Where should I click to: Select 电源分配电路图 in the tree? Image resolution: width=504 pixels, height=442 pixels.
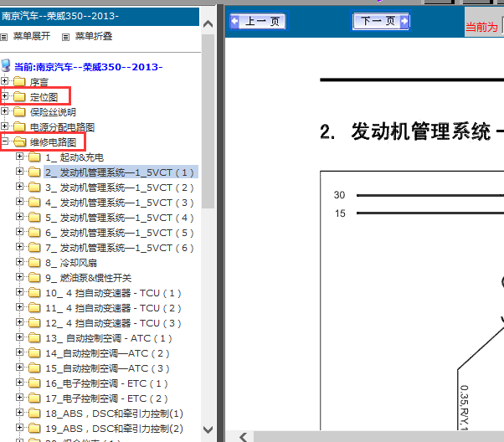coord(62,127)
